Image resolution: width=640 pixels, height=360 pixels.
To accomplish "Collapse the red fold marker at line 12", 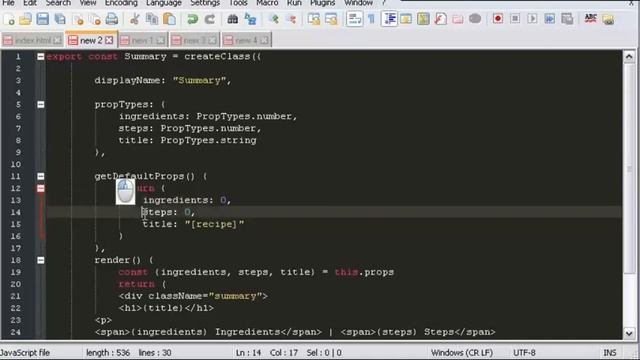I will coord(41,189).
